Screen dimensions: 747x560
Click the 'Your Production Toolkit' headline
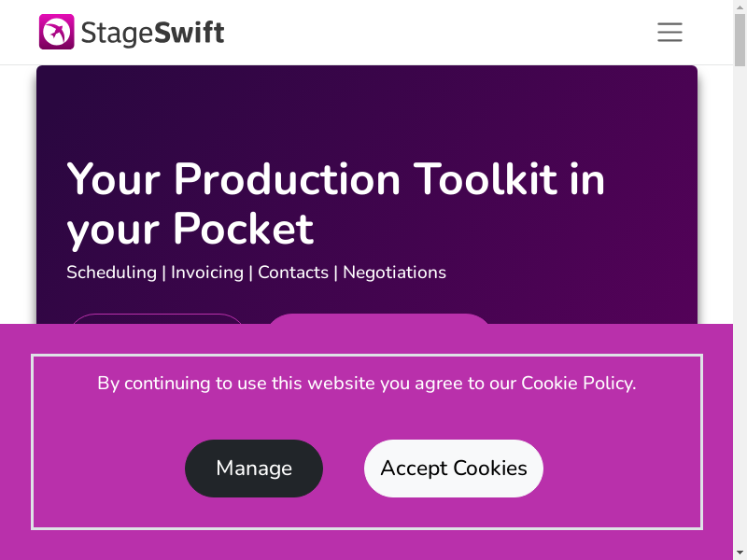click(336, 178)
